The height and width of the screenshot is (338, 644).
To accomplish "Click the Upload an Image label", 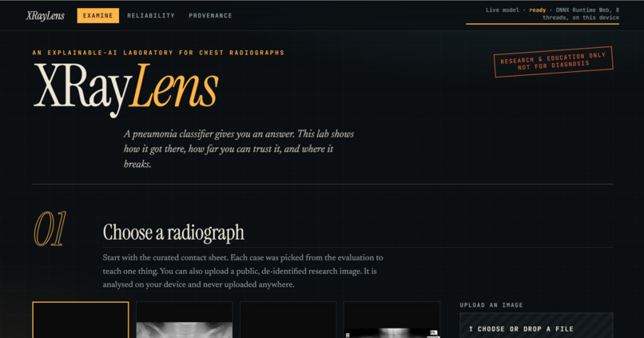I will pos(491,305).
